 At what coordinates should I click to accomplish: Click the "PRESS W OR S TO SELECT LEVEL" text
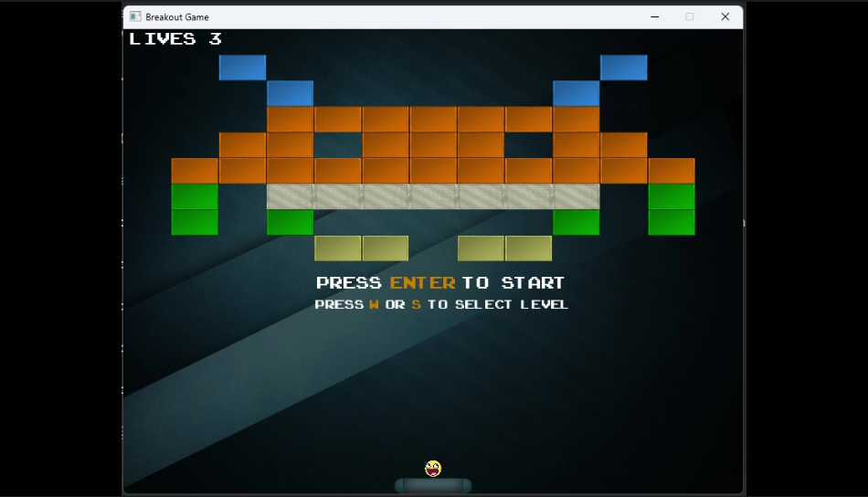click(x=441, y=304)
